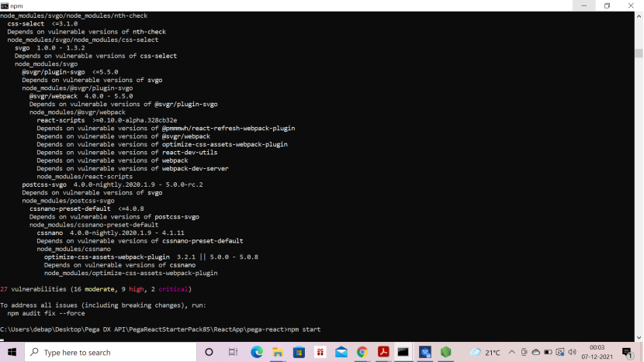Click the text 'npm audit fix --force'
The width and height of the screenshot is (644, 362).
[46, 313]
